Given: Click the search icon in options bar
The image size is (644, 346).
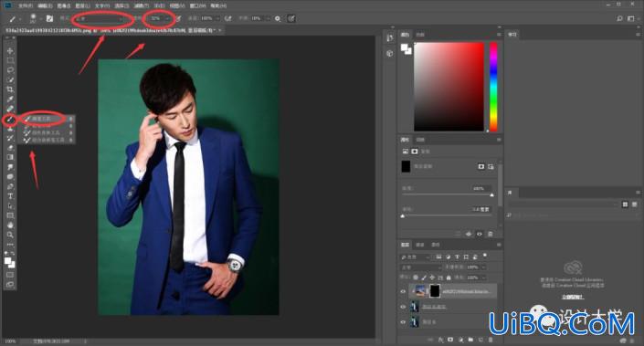Looking at the screenshot, I should (x=619, y=18).
